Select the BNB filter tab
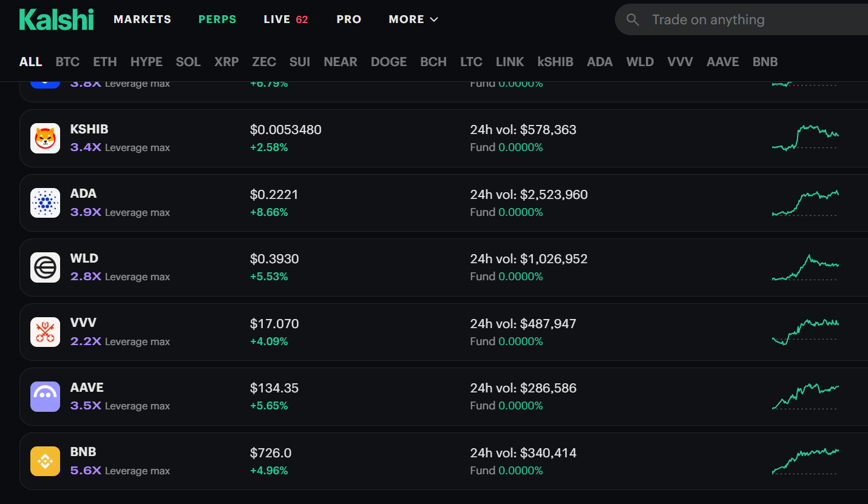Viewport: 868px width, 504px height. 765,62
